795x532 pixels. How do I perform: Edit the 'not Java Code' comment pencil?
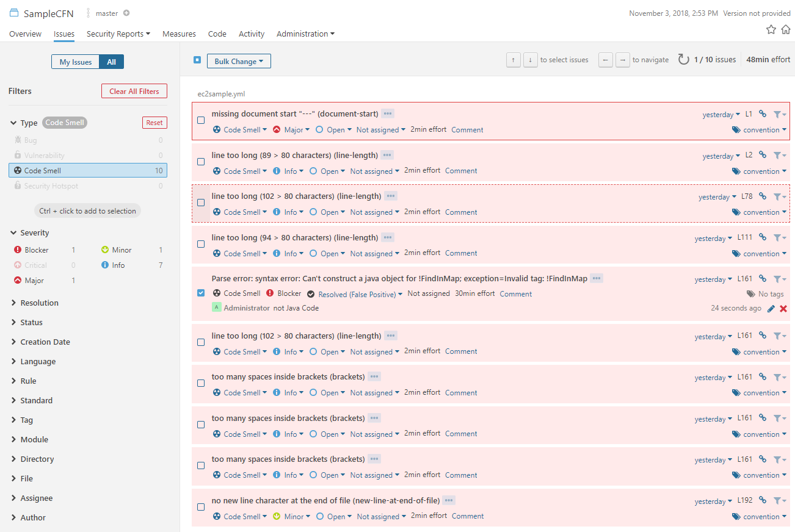tap(771, 309)
